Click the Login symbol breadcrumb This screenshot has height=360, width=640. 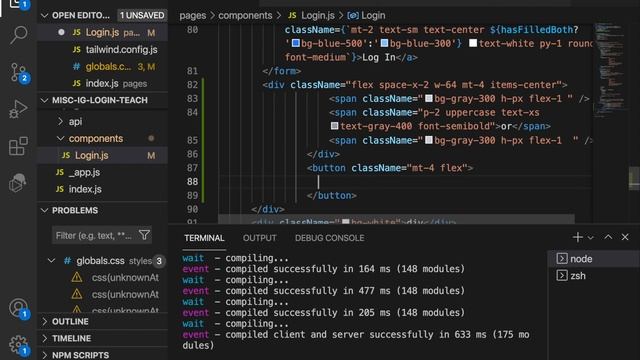pos(366,16)
